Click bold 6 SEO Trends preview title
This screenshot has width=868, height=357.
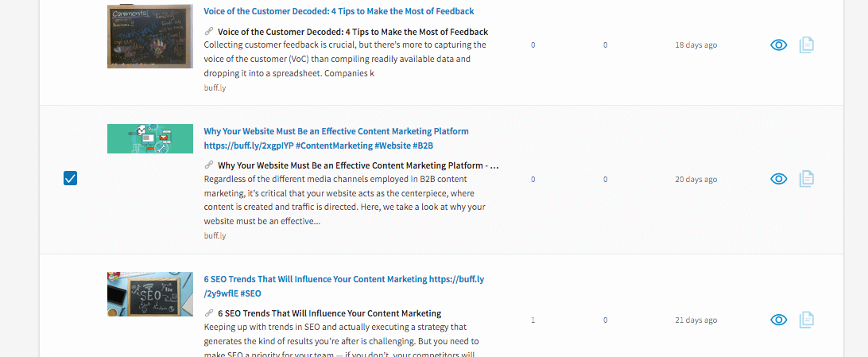point(329,313)
